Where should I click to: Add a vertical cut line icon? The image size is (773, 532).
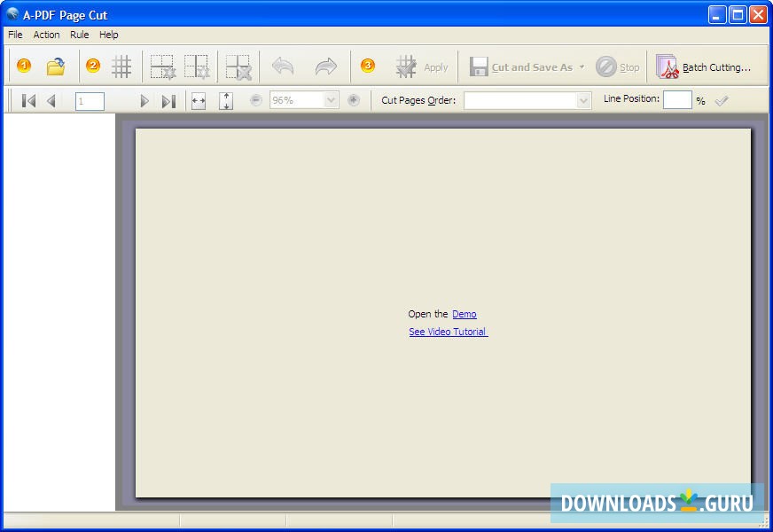coord(197,66)
